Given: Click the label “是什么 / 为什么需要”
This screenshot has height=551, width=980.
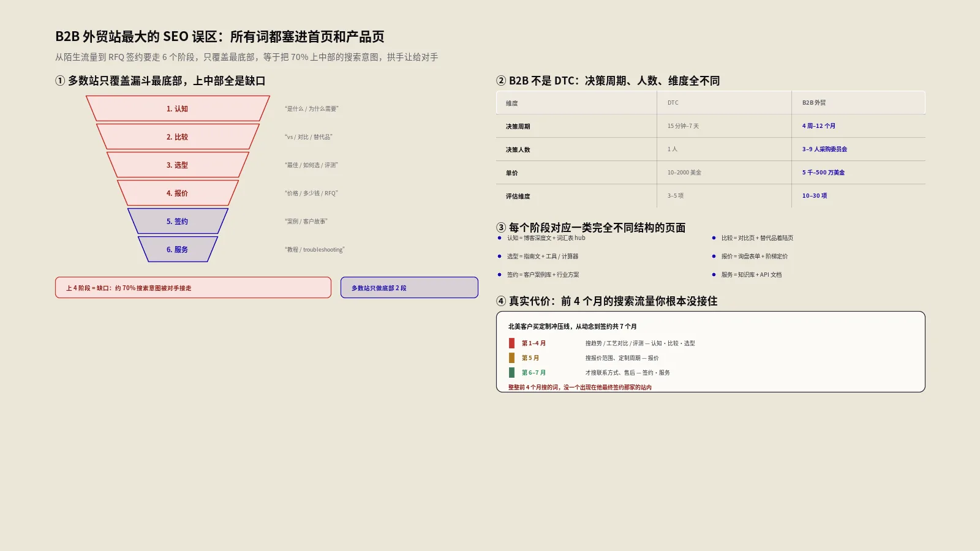Looking at the screenshot, I should point(311,109).
